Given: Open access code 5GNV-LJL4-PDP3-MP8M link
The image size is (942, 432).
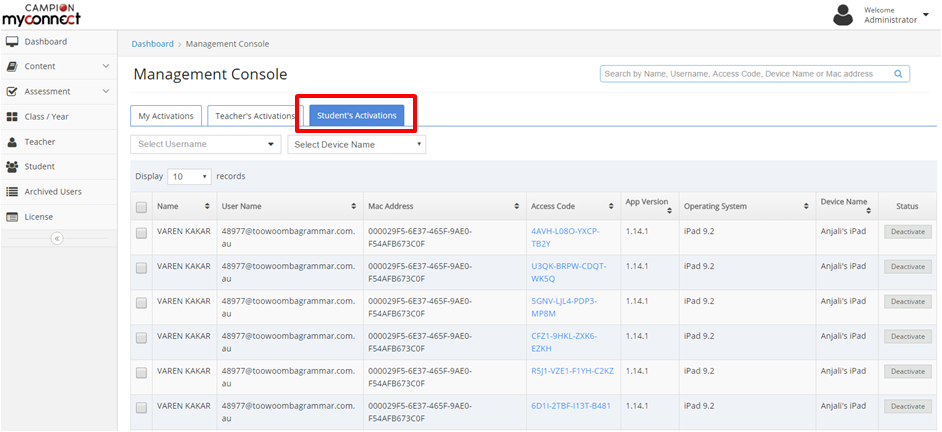Looking at the screenshot, I should coord(564,307).
